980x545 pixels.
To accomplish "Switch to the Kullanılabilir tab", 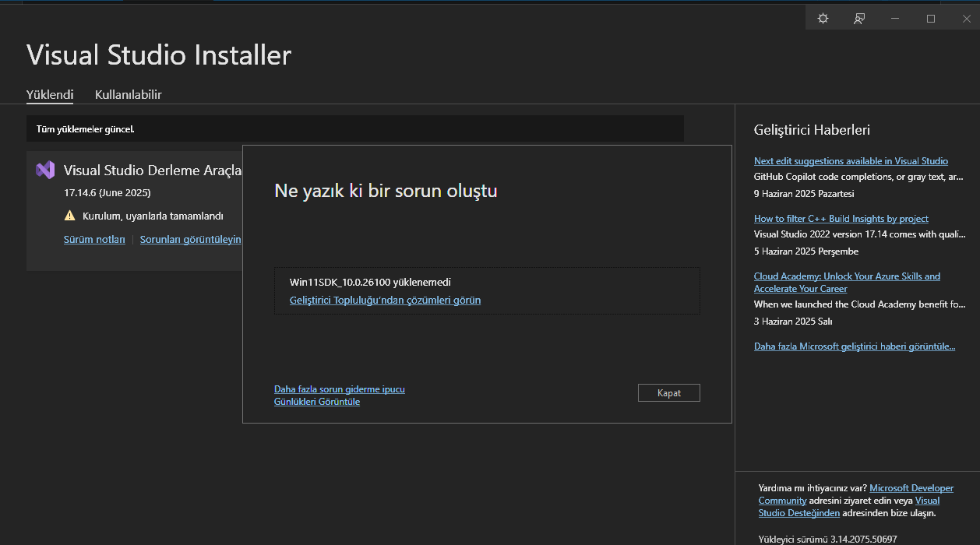I will point(129,94).
